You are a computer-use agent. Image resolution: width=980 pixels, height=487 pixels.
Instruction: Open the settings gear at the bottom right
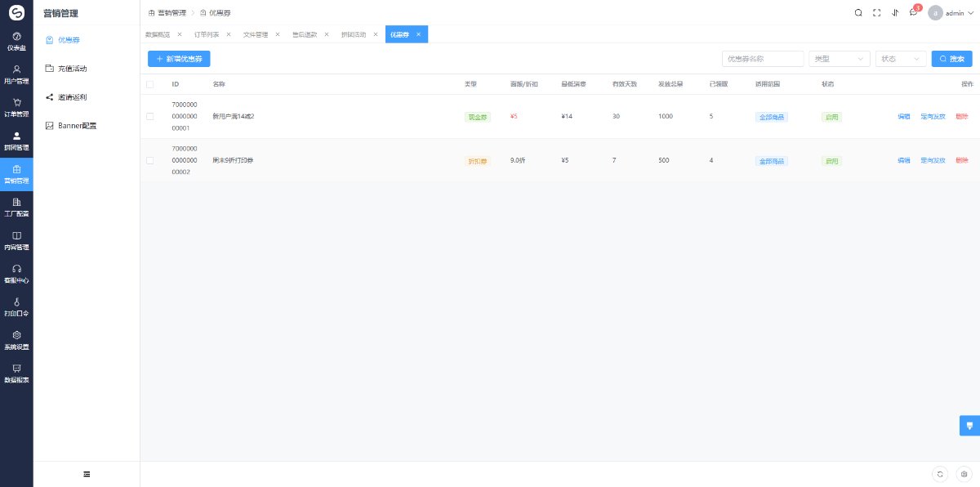(x=964, y=474)
